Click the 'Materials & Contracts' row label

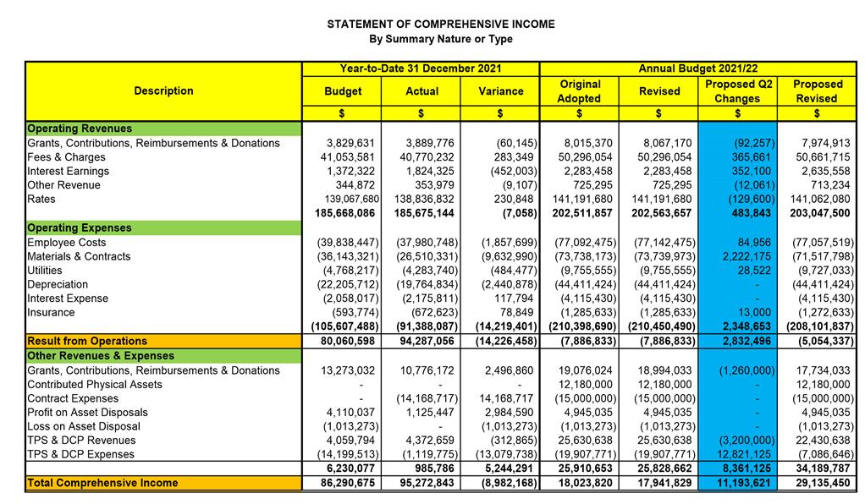[x=79, y=256]
